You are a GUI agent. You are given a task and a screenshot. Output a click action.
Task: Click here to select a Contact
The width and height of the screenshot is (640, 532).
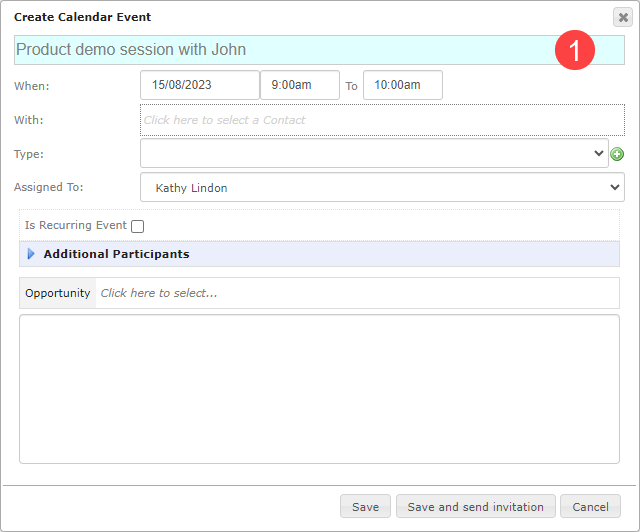tap(382, 120)
